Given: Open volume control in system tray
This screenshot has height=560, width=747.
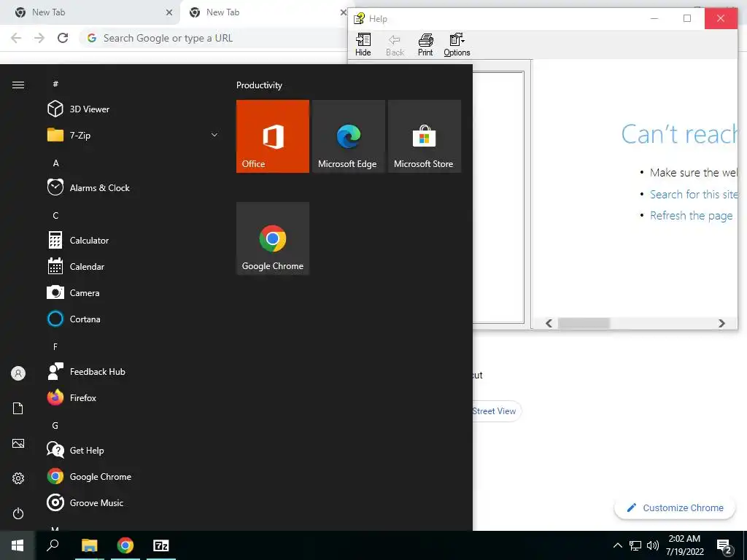Looking at the screenshot, I should click(x=653, y=545).
